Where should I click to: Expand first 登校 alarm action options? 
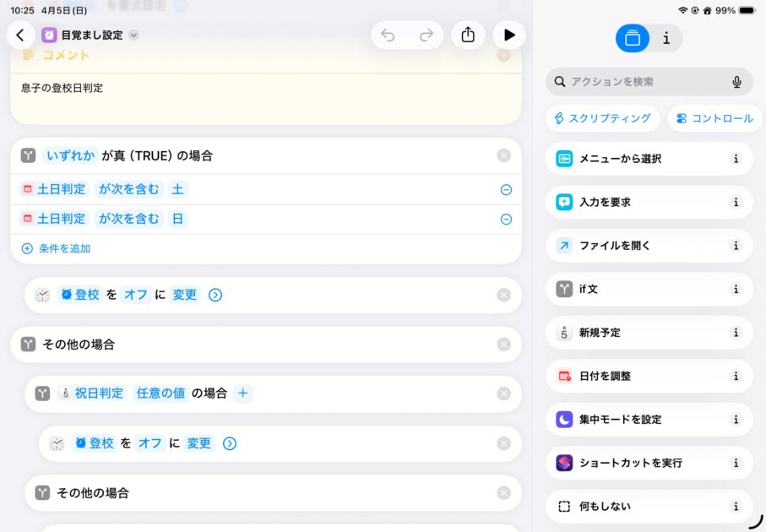(215, 295)
